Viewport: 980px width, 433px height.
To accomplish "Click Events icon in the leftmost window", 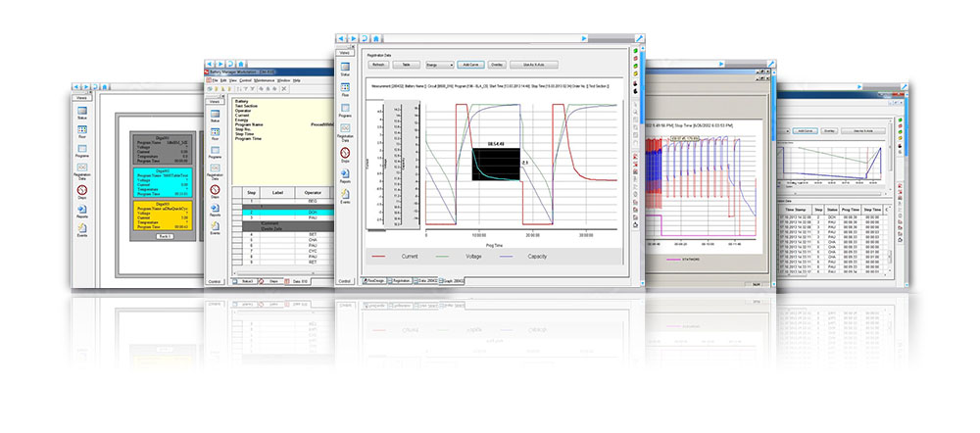I will [83, 230].
